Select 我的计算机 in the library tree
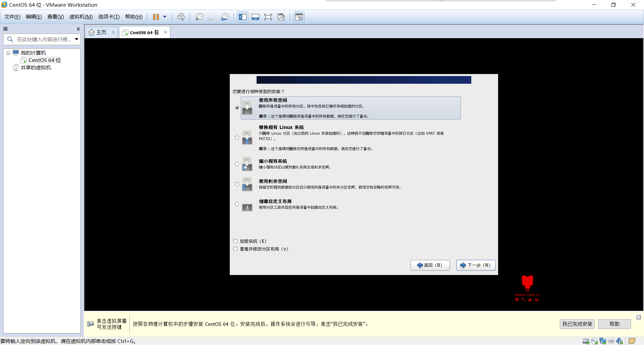 click(x=33, y=53)
